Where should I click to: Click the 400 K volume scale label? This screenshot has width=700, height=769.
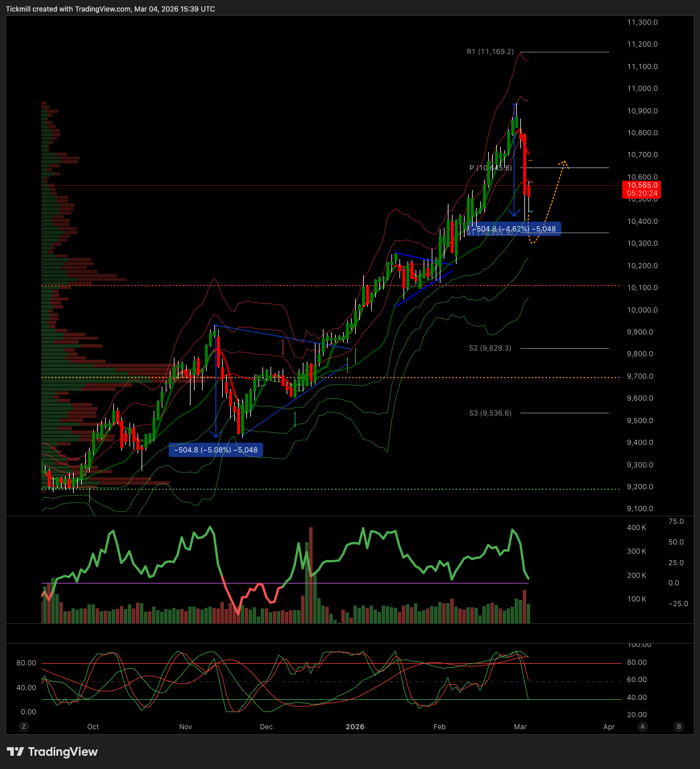[637, 528]
